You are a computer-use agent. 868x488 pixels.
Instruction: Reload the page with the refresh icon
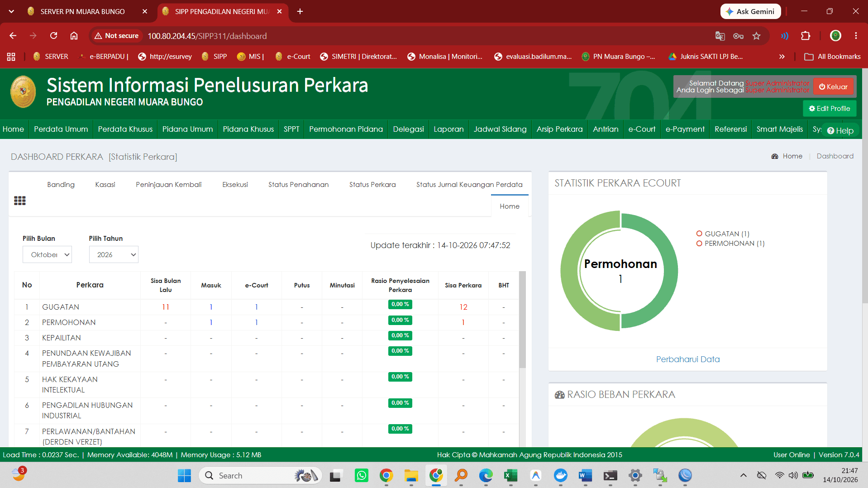click(53, 36)
